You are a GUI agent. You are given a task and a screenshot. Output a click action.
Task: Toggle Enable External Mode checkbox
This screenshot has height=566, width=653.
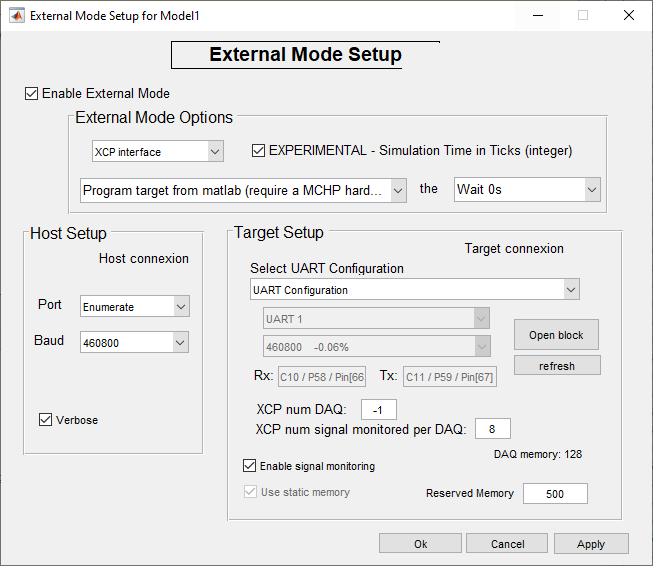(32, 94)
